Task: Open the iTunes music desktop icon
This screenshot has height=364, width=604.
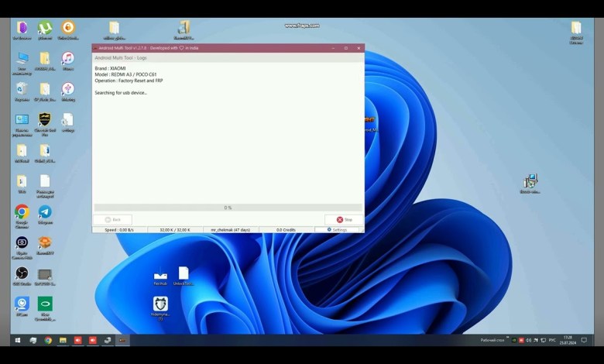Action: coord(68,59)
